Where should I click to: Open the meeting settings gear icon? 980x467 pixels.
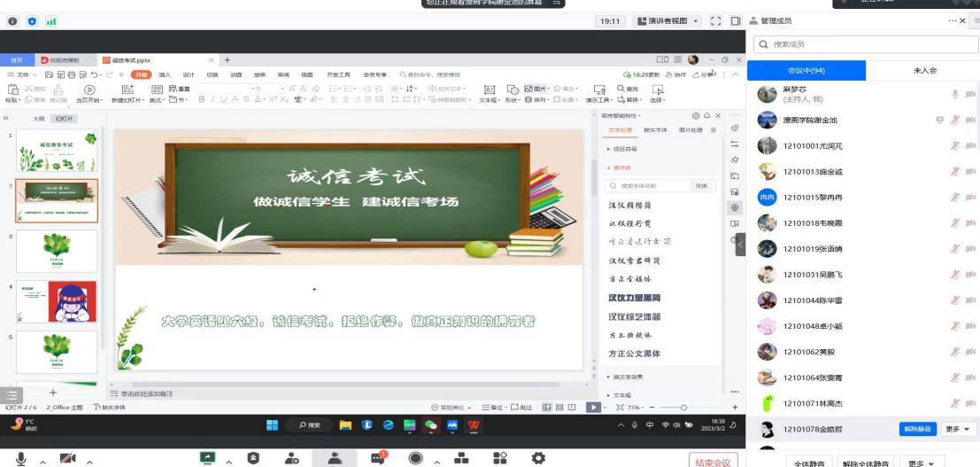coord(537,458)
